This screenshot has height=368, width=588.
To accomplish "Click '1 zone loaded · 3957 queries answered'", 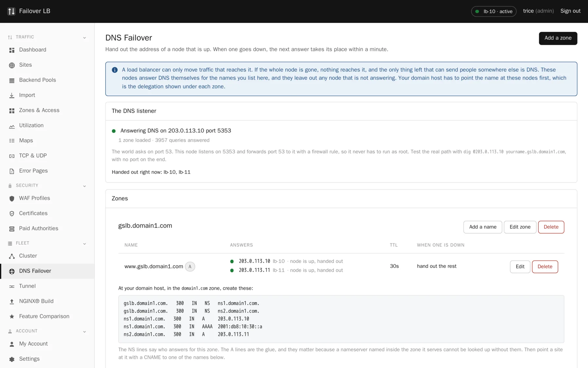I will 164,140.
